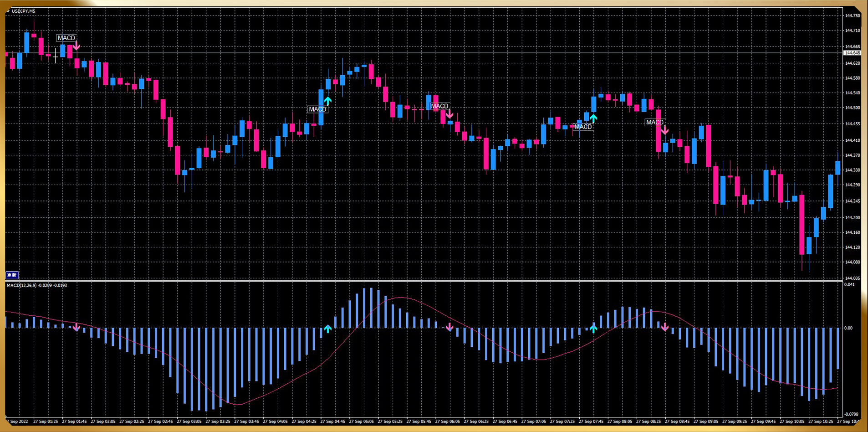
Task: Click the pink arrow near 06:05 in the MACD subwindow
Action: 449,327
